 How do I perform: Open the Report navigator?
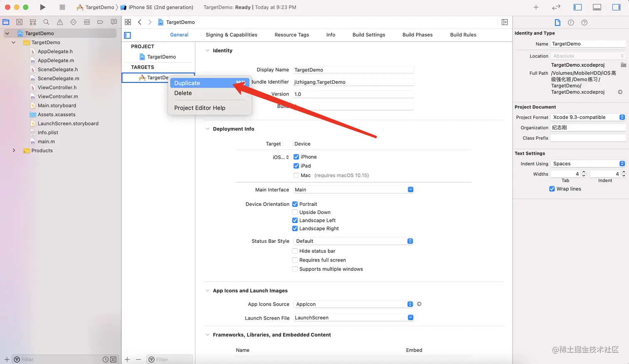[114, 22]
